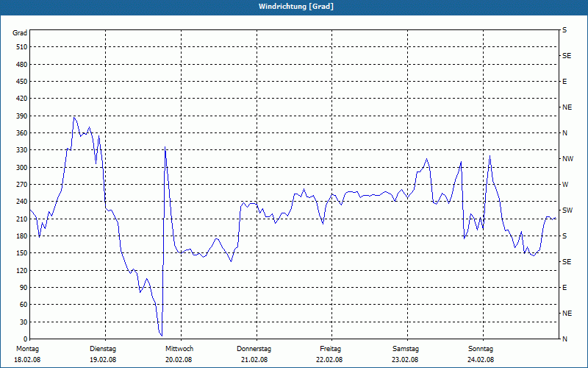
Task: Select the Dienstag 19.02.08 date label
Action: coord(103,354)
